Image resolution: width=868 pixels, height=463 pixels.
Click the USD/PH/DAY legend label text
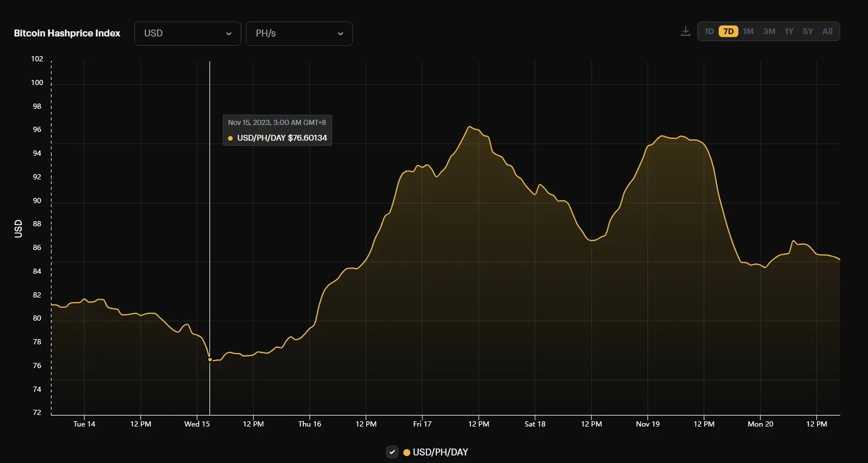point(440,452)
